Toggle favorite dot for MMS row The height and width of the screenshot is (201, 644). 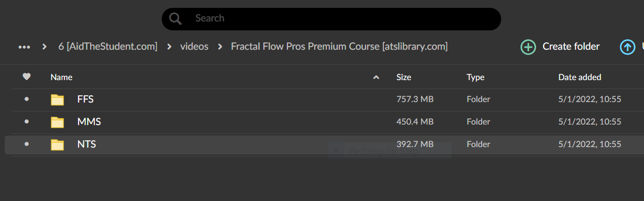tap(27, 121)
